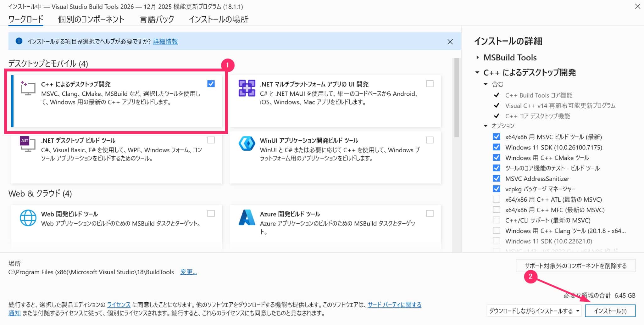Click the C++ コア デスクトップ機能 included item
The image size is (644, 325).
click(x=537, y=116)
